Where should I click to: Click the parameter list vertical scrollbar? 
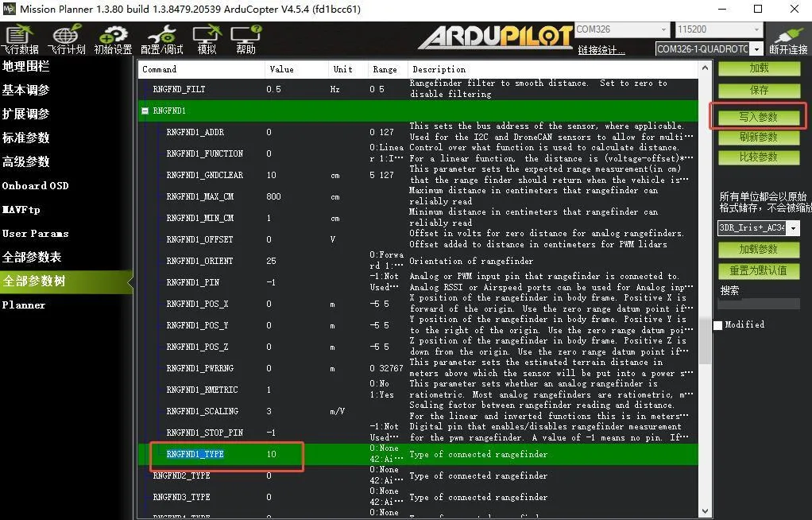point(705,290)
